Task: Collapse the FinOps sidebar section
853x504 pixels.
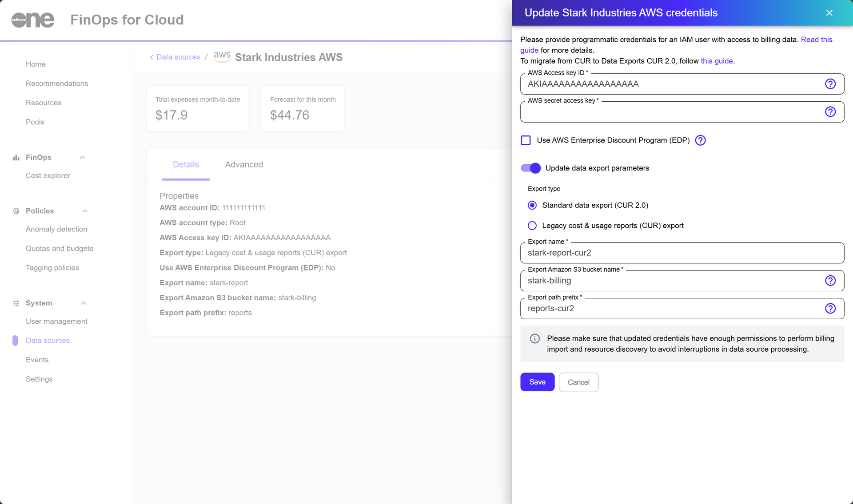Action: coord(82,158)
